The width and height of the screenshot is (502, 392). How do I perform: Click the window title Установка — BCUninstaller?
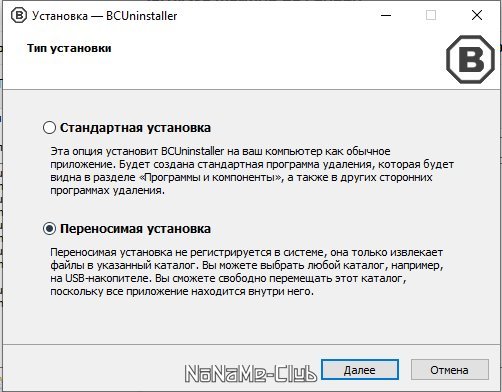point(104,16)
